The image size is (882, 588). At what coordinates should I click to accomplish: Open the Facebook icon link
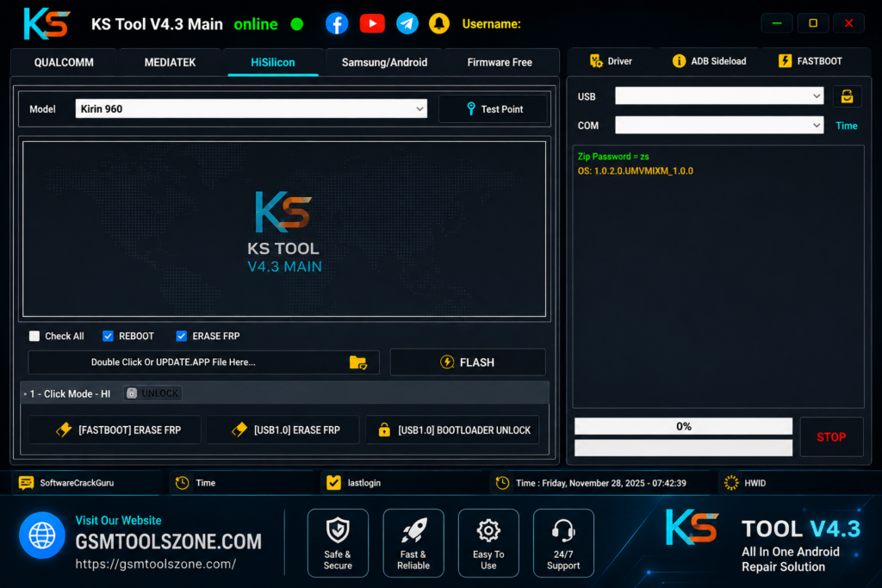pyautogui.click(x=337, y=23)
